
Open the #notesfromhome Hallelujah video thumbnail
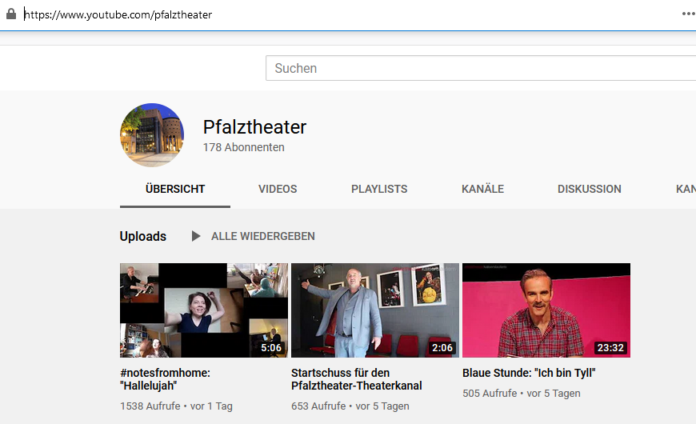[204, 310]
